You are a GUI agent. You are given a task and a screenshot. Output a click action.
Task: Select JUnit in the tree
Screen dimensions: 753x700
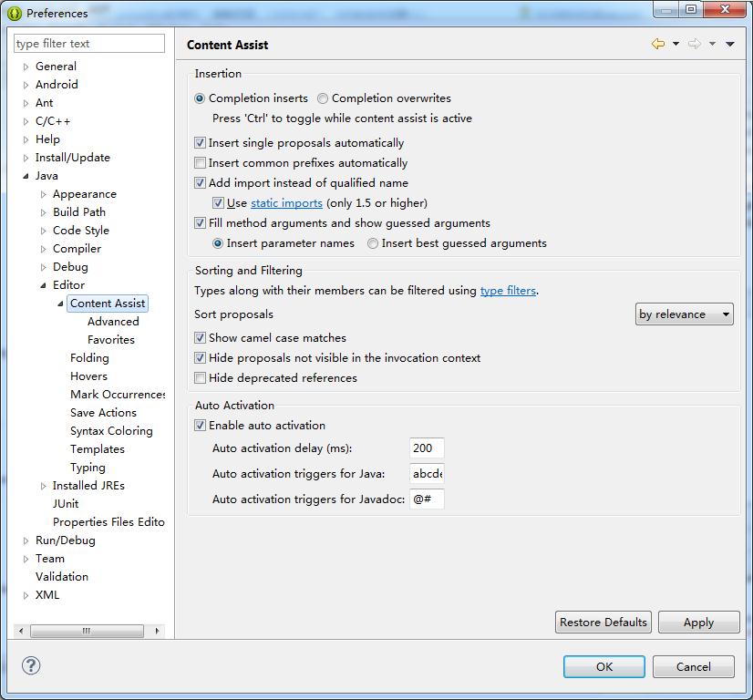click(66, 504)
